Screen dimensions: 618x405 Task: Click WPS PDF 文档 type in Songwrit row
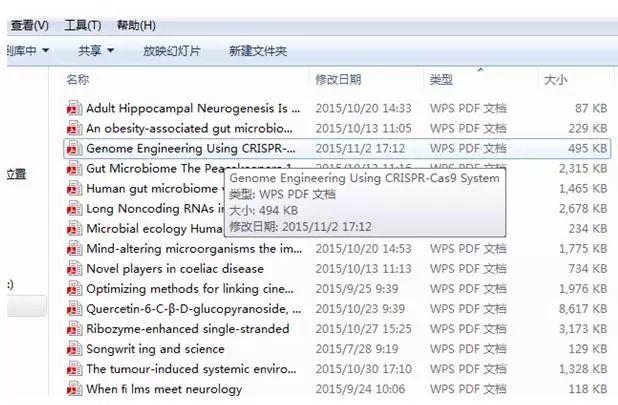pos(468,349)
